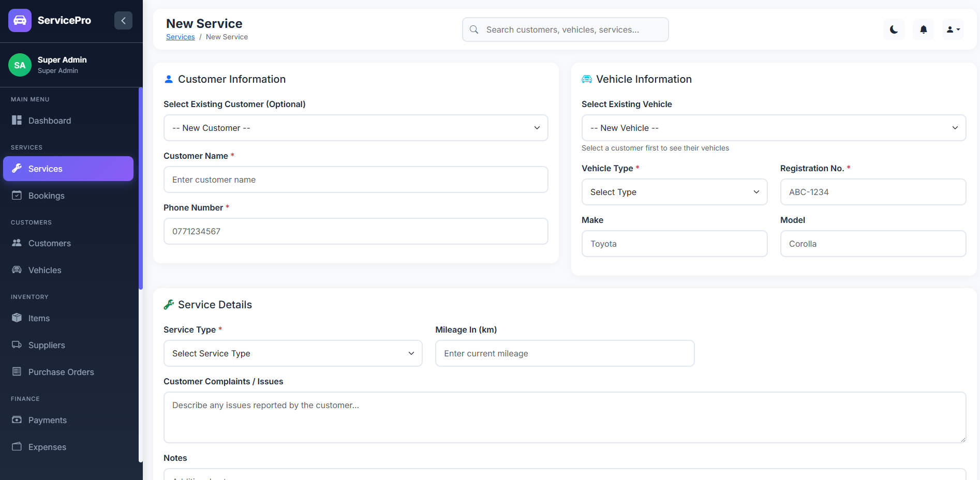Focus the Registration No. input field
The width and height of the screenshot is (980, 480).
pyautogui.click(x=873, y=192)
